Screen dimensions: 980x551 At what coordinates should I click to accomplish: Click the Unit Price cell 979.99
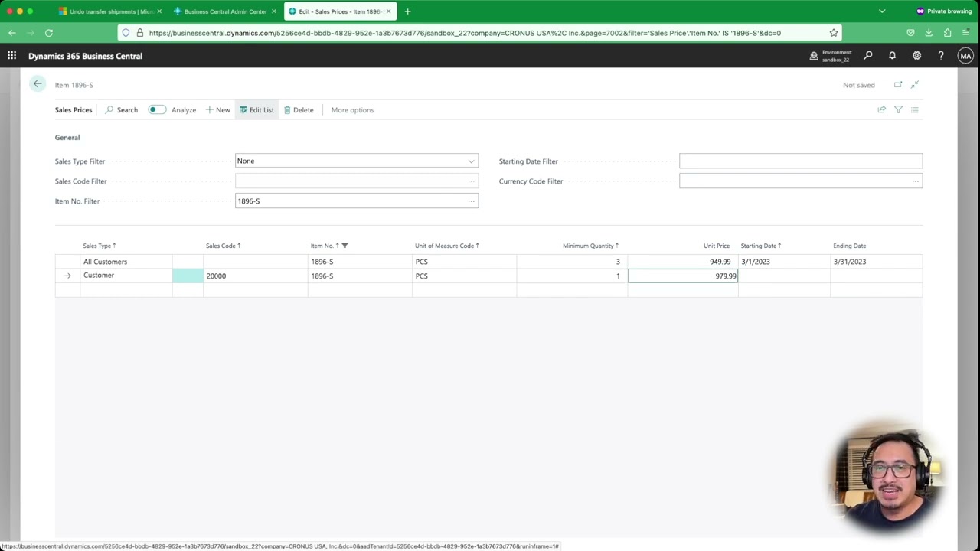[x=683, y=275]
